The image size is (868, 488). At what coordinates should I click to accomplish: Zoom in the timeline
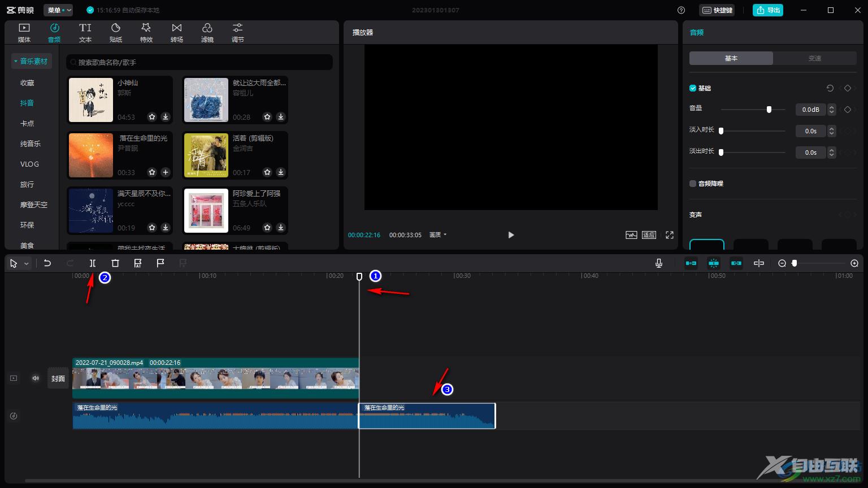tap(854, 263)
